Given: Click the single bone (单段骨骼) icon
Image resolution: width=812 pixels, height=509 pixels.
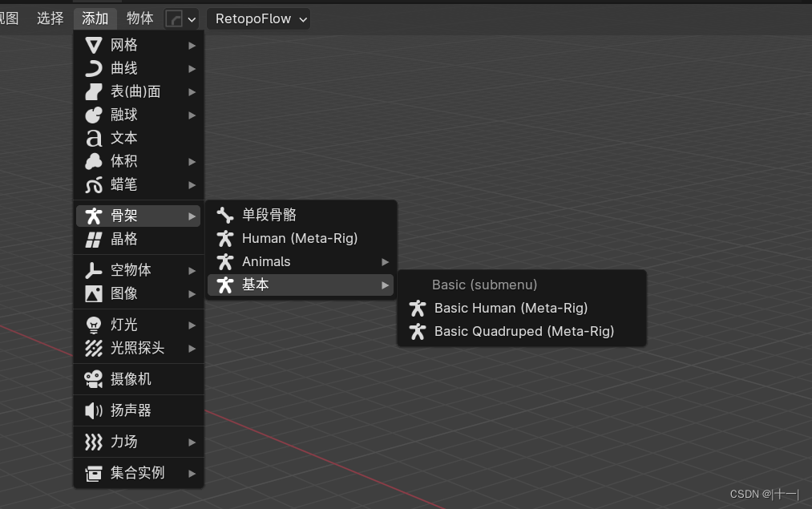Looking at the screenshot, I should tap(225, 215).
